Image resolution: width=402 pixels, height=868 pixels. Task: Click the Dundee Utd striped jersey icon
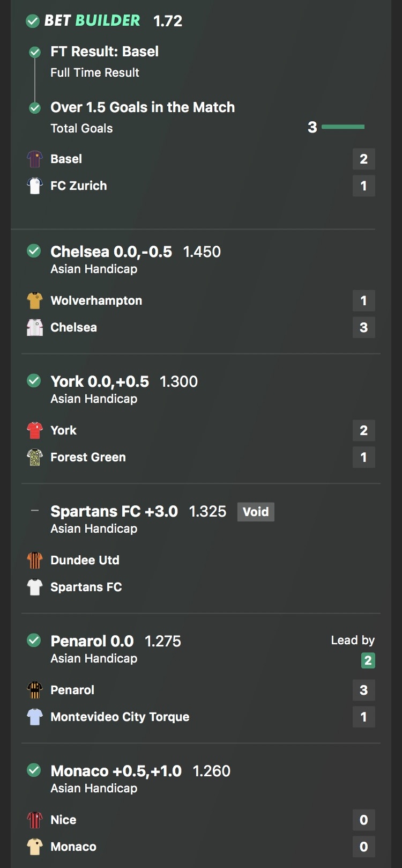tap(35, 560)
